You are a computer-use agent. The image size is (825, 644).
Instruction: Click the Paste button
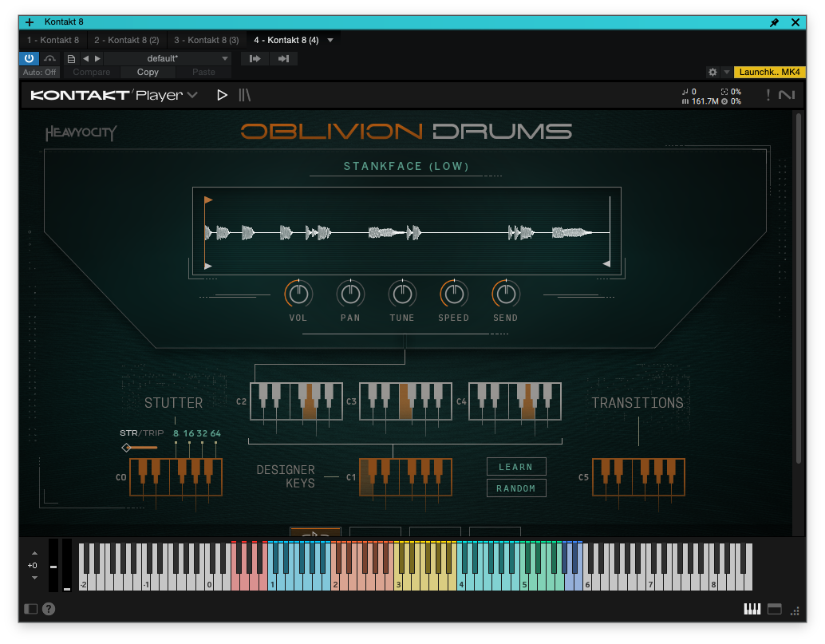203,72
